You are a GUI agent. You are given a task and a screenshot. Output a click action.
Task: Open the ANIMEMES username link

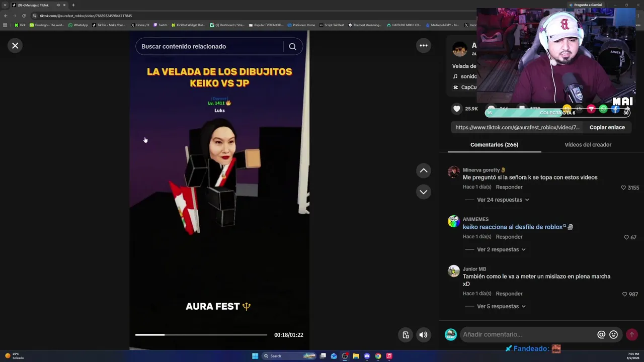click(x=475, y=219)
